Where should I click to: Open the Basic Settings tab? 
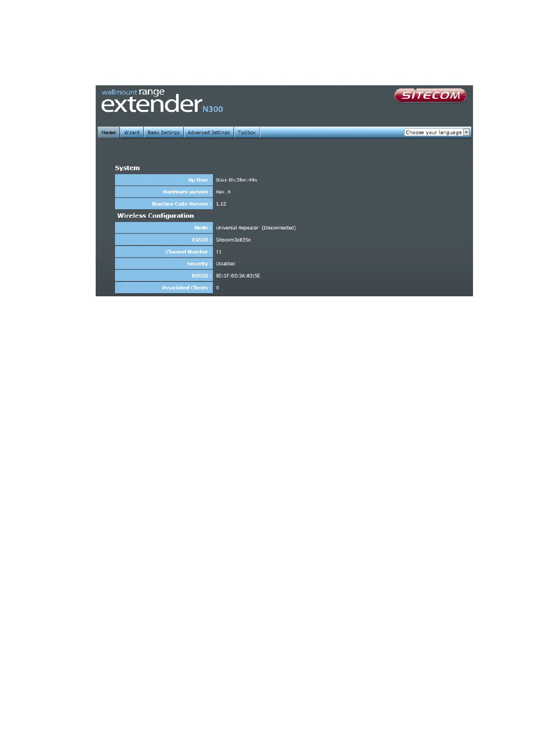click(x=164, y=132)
